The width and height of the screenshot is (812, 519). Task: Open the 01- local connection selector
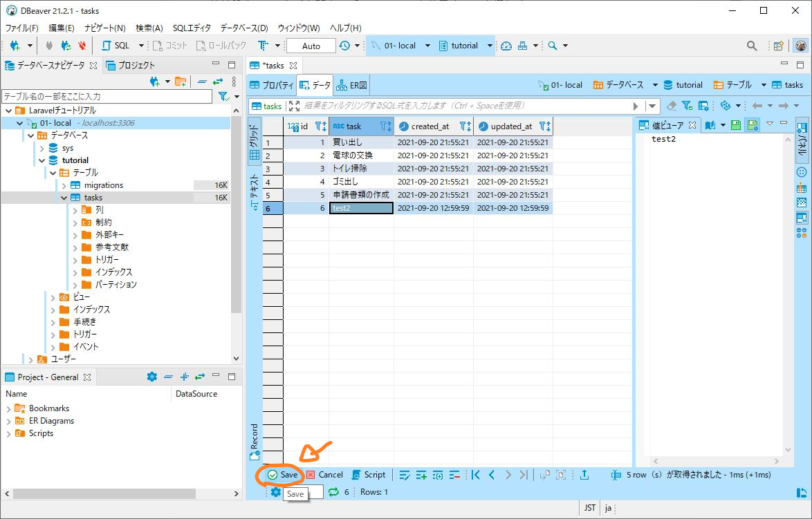click(400, 46)
